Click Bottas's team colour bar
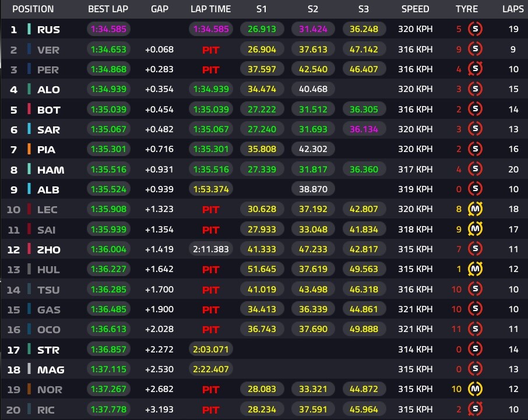 [29, 110]
